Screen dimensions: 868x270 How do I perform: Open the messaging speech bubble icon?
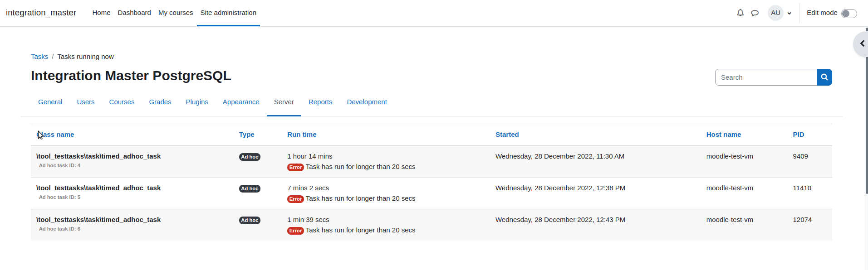tap(755, 13)
